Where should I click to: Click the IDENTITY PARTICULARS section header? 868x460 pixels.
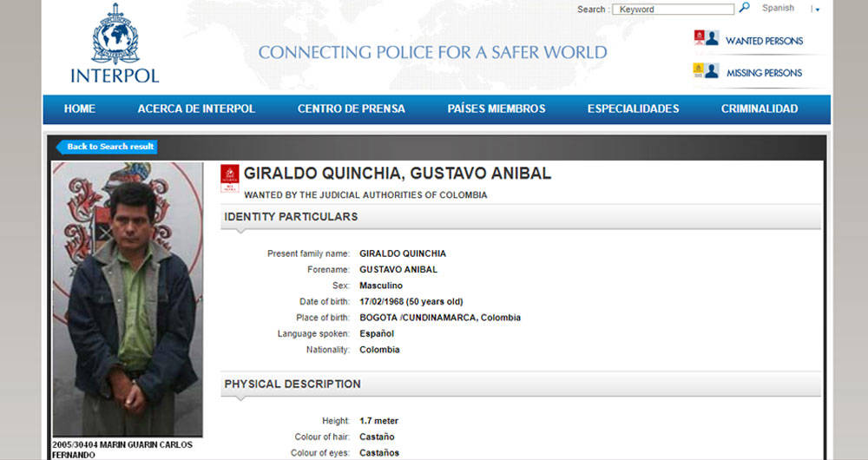tap(520, 217)
